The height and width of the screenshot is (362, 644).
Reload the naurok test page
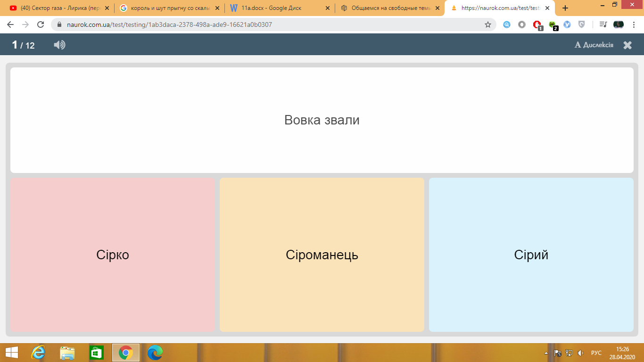pyautogui.click(x=41, y=25)
